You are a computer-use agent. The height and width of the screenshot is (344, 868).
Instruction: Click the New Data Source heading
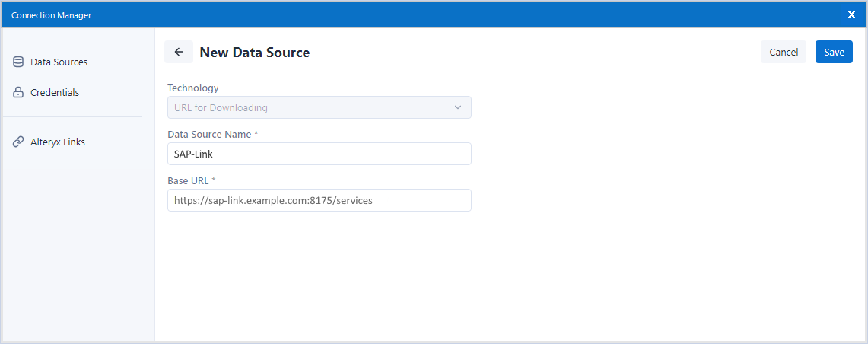(x=255, y=53)
